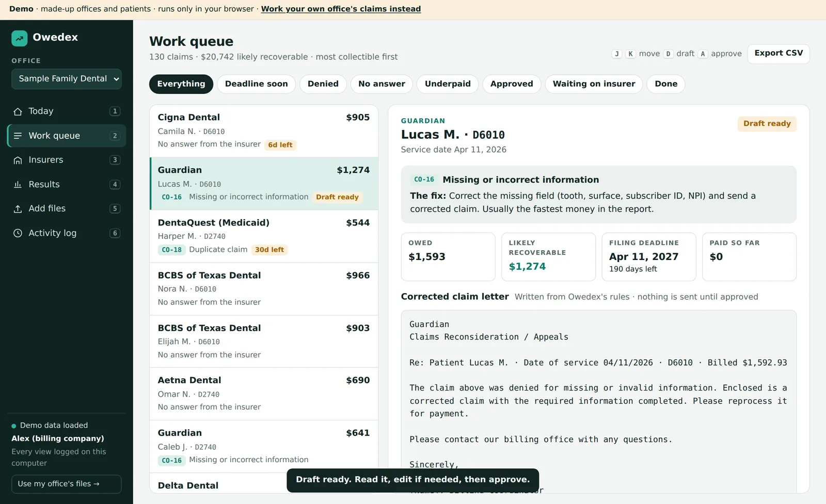Filter by Underpaid claims

(448, 84)
